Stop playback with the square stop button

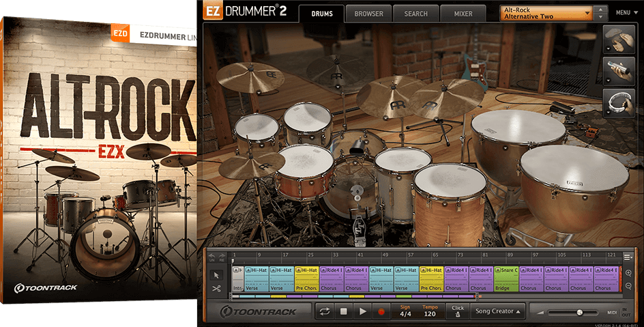point(343,312)
